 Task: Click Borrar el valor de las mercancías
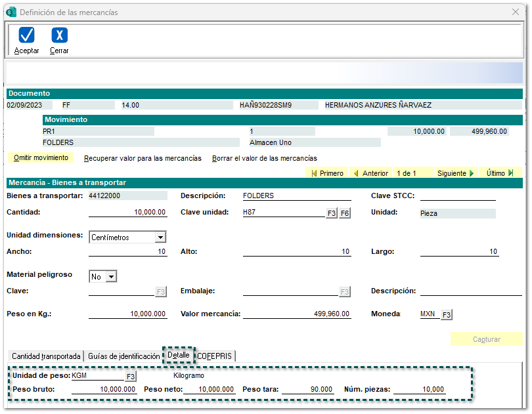click(x=264, y=158)
